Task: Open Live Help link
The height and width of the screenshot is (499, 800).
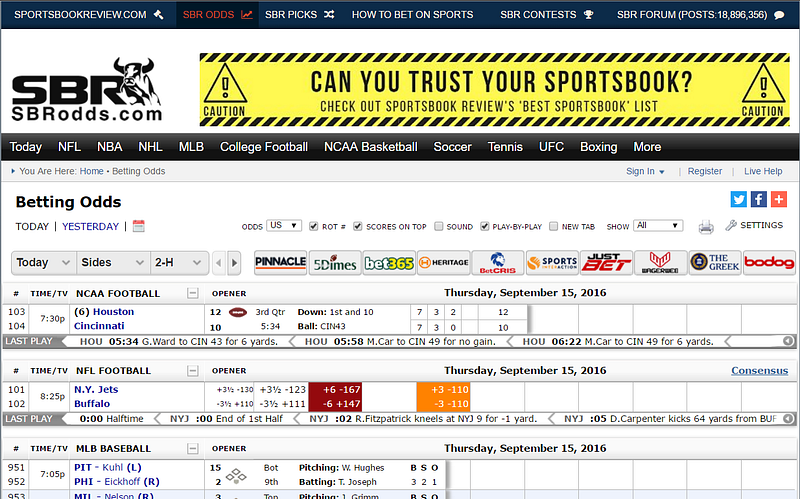Action: (x=763, y=171)
